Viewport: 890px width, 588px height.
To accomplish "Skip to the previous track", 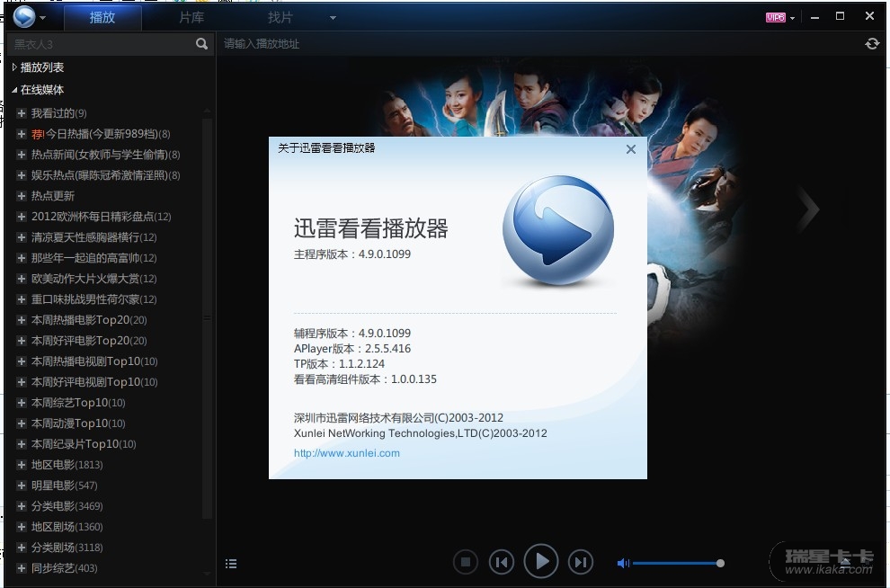I will pyautogui.click(x=502, y=562).
